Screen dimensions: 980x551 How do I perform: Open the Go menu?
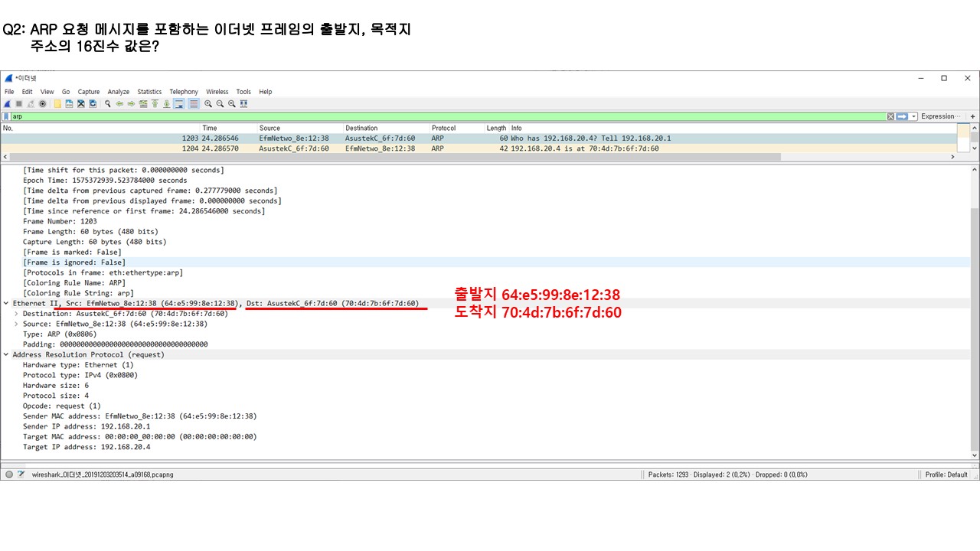(66, 92)
